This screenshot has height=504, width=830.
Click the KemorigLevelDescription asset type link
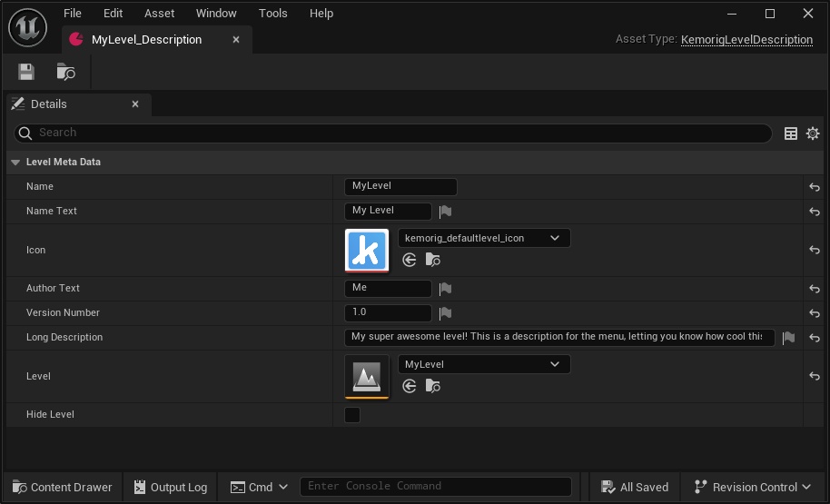(x=746, y=40)
